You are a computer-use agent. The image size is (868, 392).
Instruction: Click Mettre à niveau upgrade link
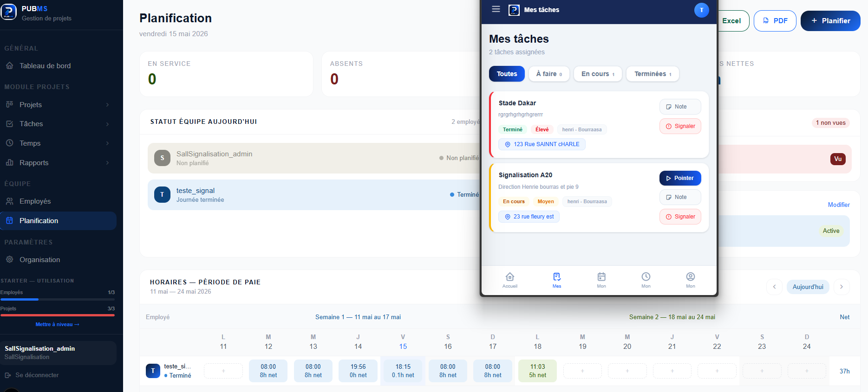58,324
